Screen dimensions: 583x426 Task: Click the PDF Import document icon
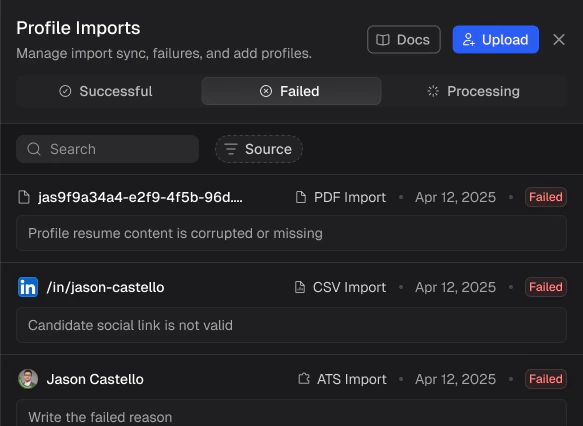301,197
